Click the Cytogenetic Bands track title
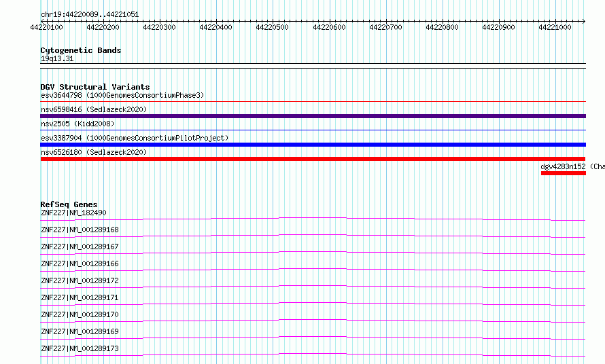The image size is (605, 364). coord(81,50)
